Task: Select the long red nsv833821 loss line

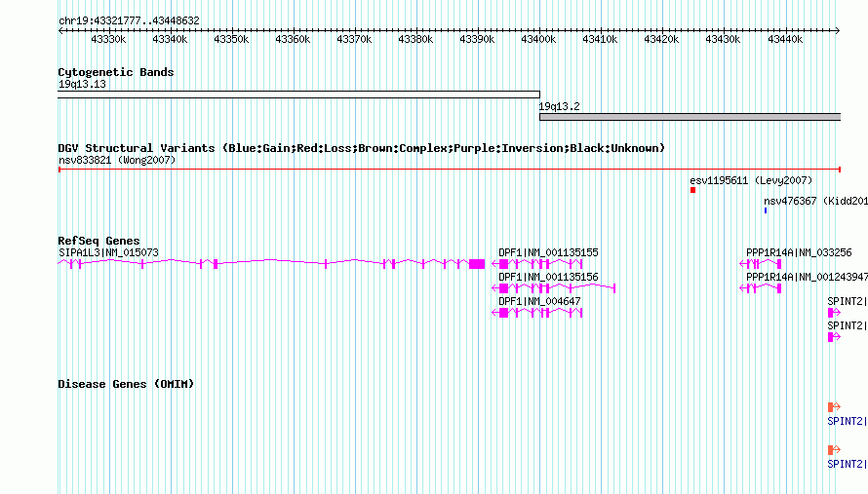Action: (x=450, y=170)
